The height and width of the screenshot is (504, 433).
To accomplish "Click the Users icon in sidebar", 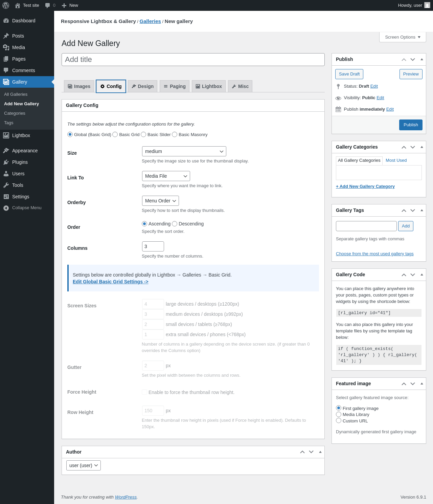I will 6,174.
